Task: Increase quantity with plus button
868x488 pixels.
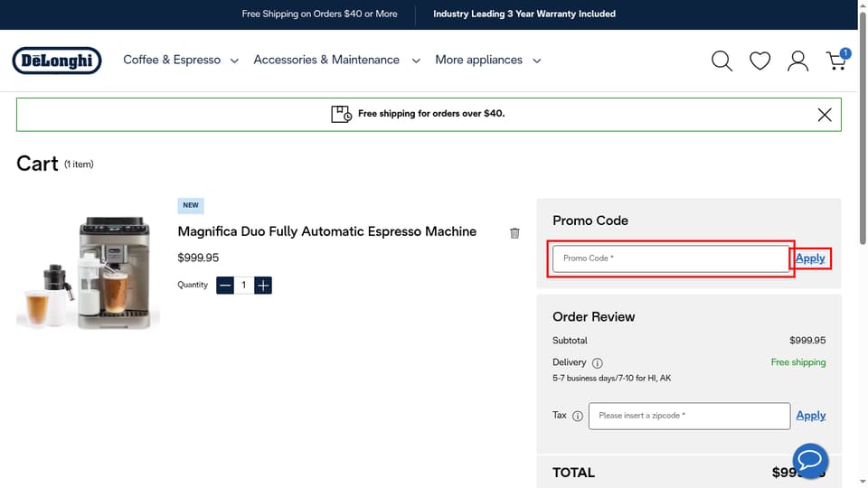Action: point(263,286)
